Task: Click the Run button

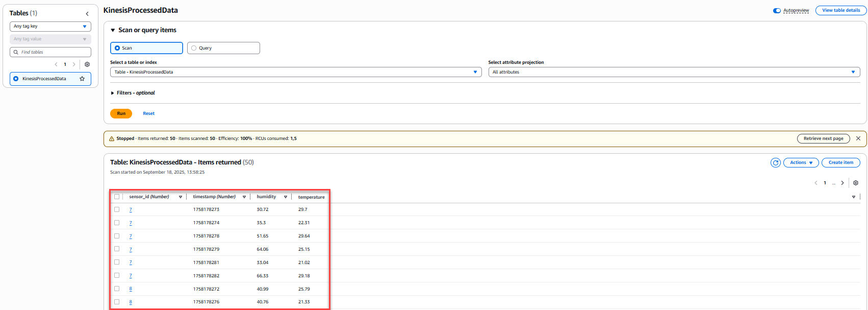Action: [121, 113]
